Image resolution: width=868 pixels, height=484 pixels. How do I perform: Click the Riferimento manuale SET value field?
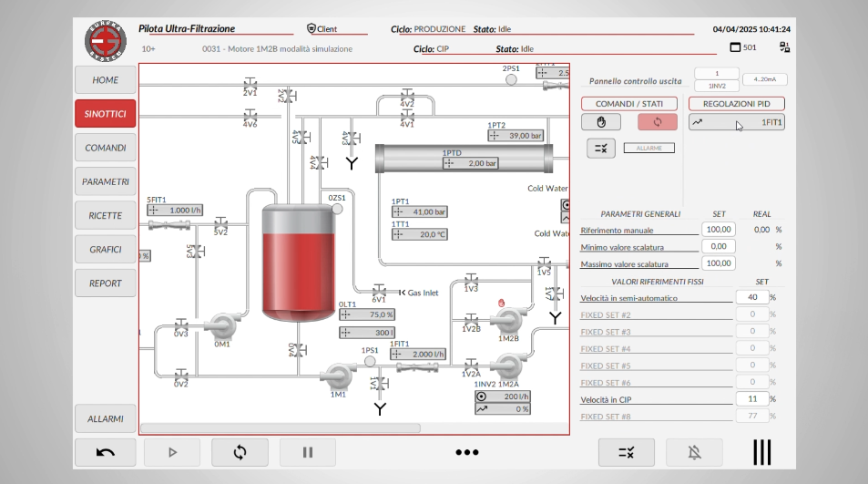coord(718,230)
